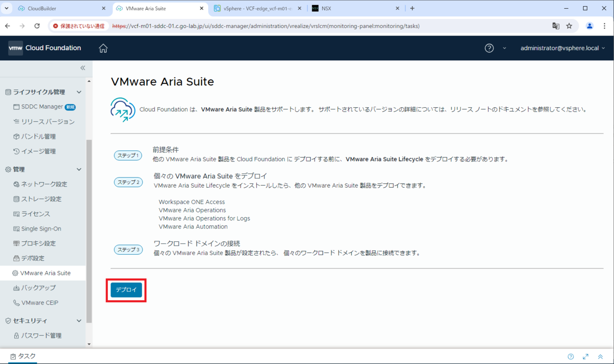Open プロキシ設定 in sidebar
Screen dimensions: 614x364
point(35,243)
